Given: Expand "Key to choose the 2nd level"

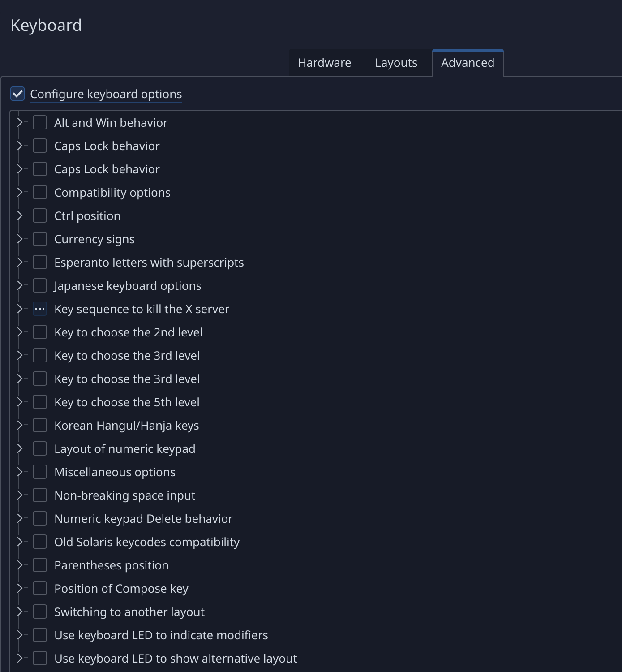Looking at the screenshot, I should (20, 332).
